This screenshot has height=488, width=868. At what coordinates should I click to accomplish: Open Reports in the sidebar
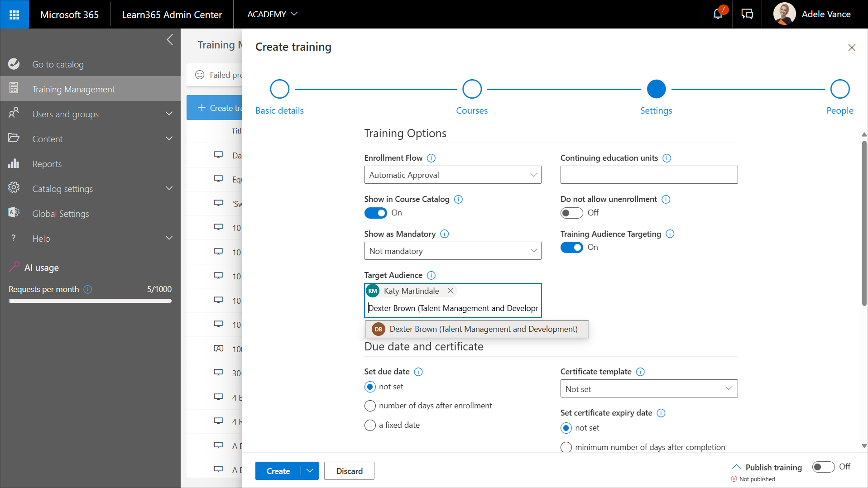(x=47, y=164)
